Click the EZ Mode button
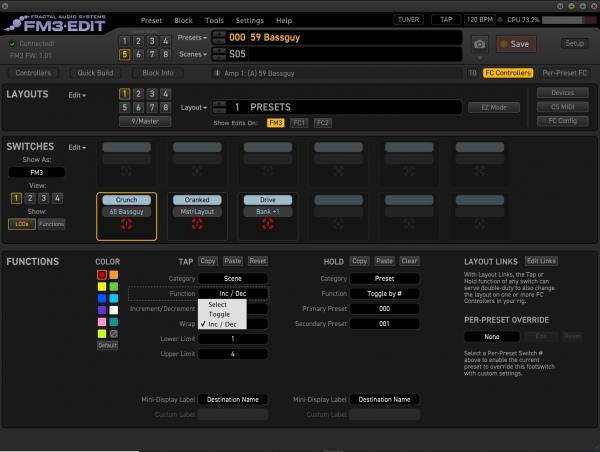This screenshot has width=600, height=452. 494,108
